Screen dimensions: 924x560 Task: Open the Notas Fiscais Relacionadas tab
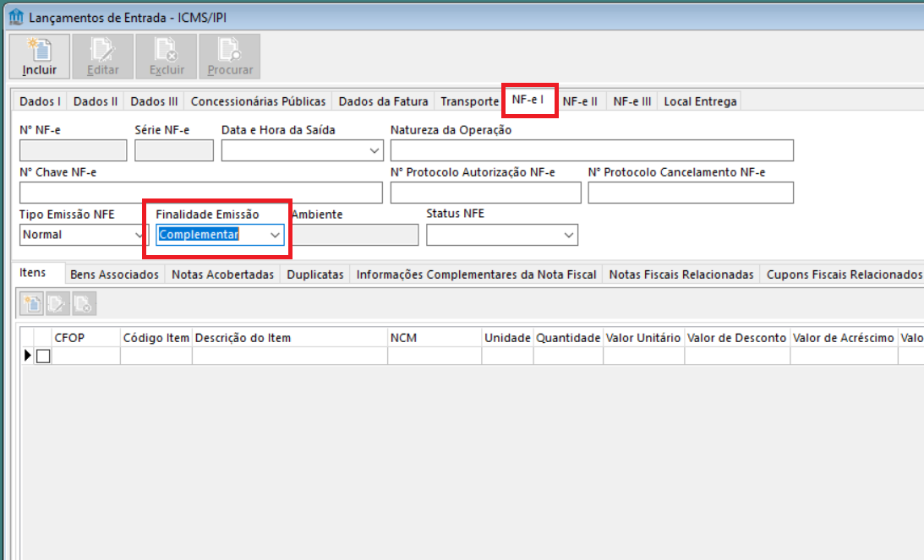coord(681,275)
